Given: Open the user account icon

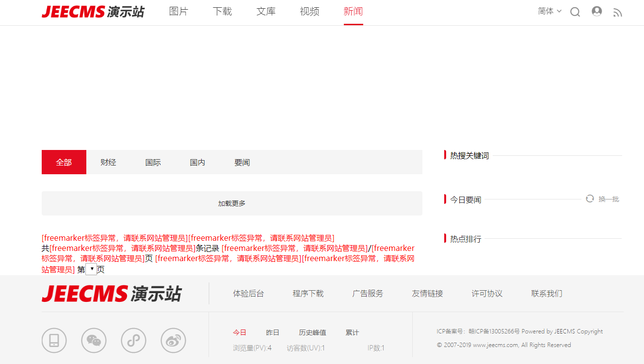Looking at the screenshot, I should pos(597,11).
